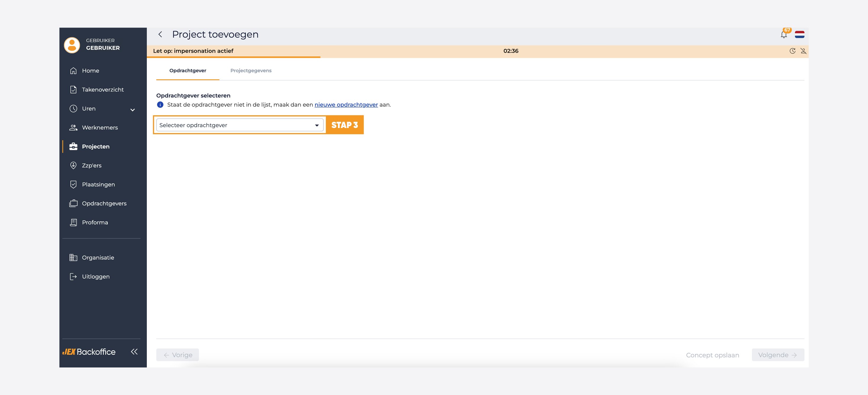Click the Dutch flag language icon

pos(800,34)
